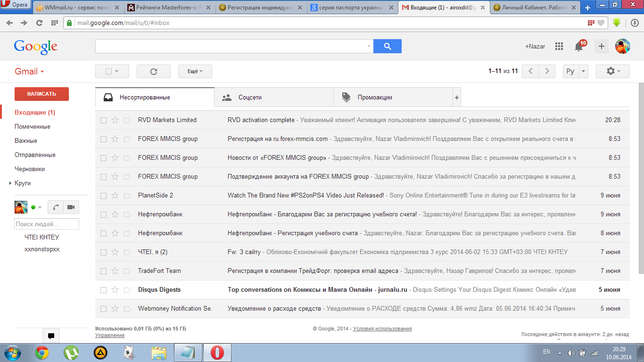Tick checkbox for the Registration ru.forex-mmcis.com email

coord(103,139)
